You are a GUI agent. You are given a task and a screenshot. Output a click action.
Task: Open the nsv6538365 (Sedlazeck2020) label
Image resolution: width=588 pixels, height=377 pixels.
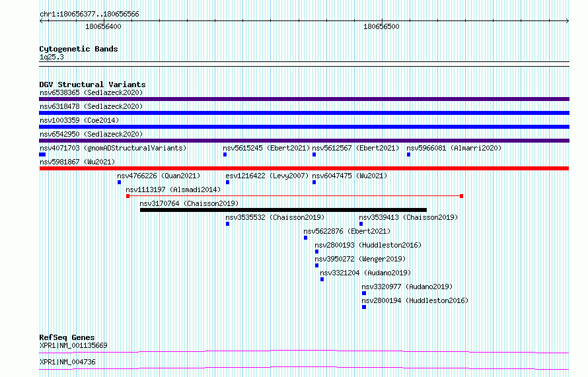pos(91,92)
